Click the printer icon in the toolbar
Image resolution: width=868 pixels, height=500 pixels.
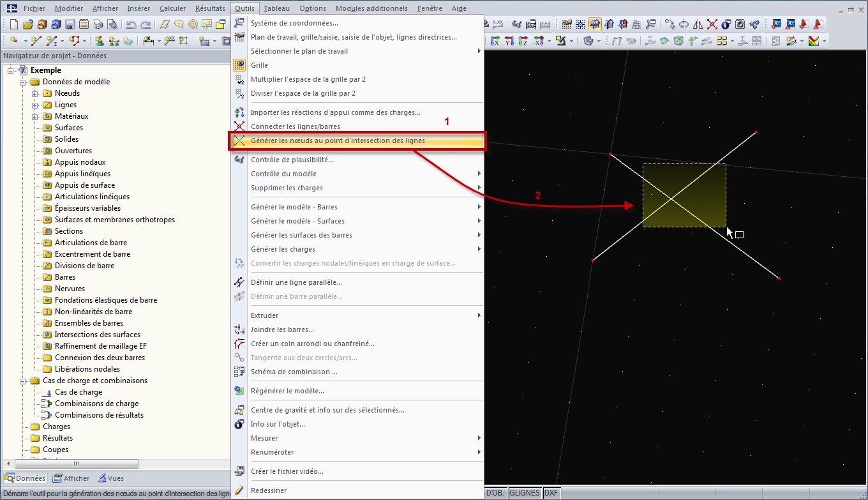pyautogui.click(x=98, y=24)
